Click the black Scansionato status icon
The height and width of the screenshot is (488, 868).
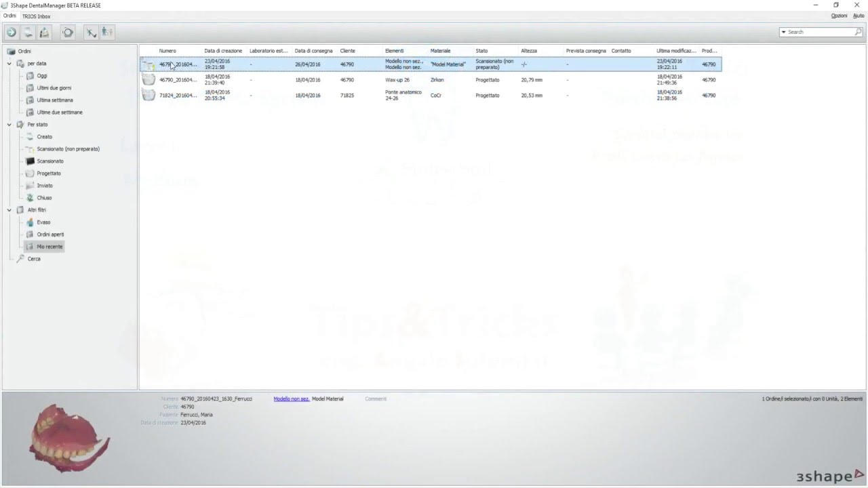click(x=30, y=161)
